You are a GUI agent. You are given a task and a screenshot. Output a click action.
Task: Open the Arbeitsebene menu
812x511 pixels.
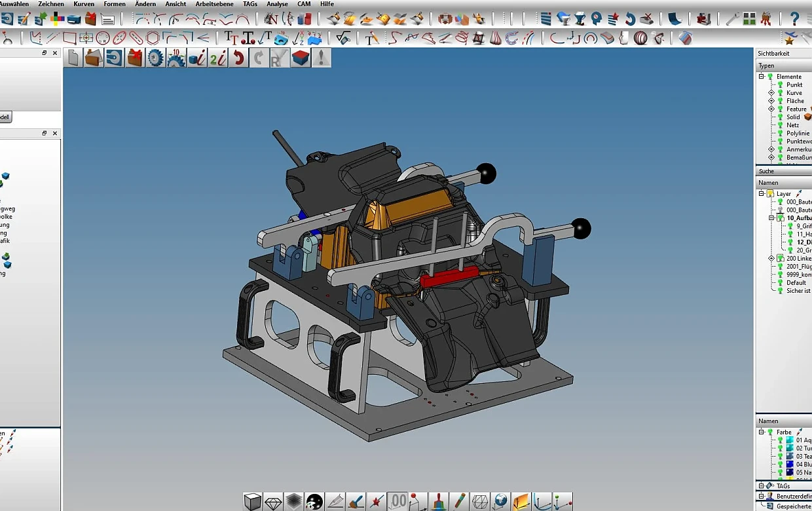[214, 4]
